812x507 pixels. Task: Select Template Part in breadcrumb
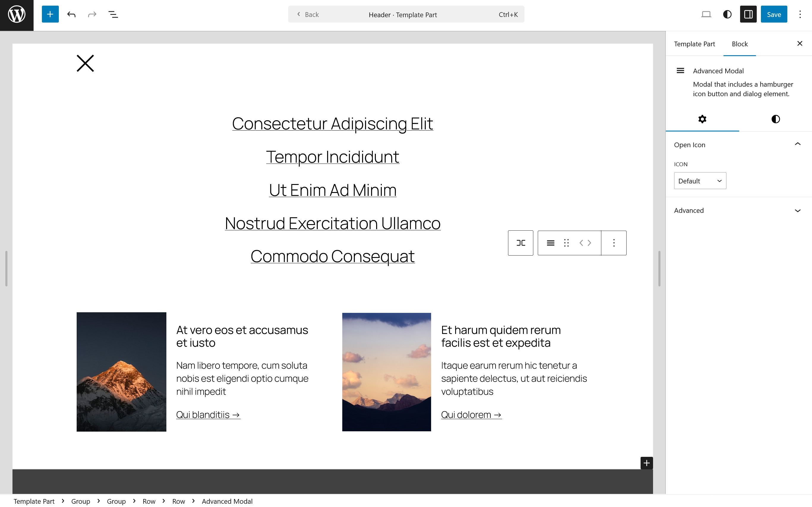click(34, 501)
